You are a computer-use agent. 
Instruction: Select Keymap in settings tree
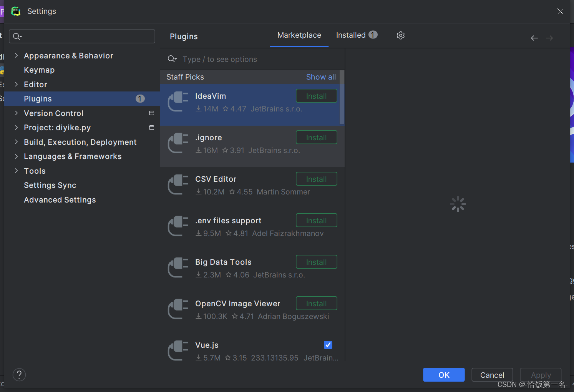pyautogui.click(x=39, y=70)
